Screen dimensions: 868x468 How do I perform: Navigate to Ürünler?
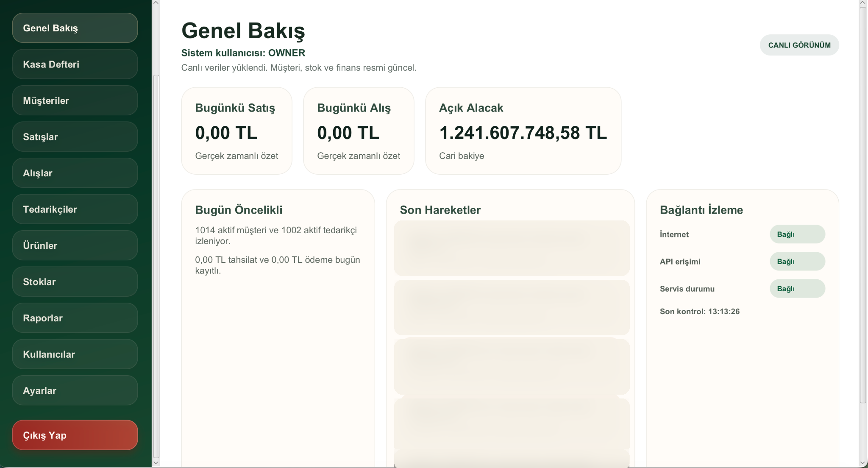click(x=75, y=245)
